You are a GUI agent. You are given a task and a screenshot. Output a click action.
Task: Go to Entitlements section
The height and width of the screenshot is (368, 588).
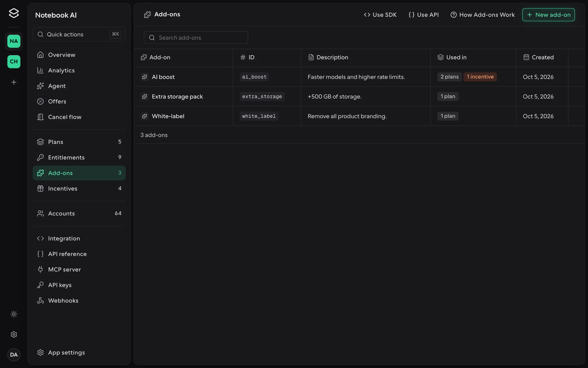pyautogui.click(x=79, y=157)
